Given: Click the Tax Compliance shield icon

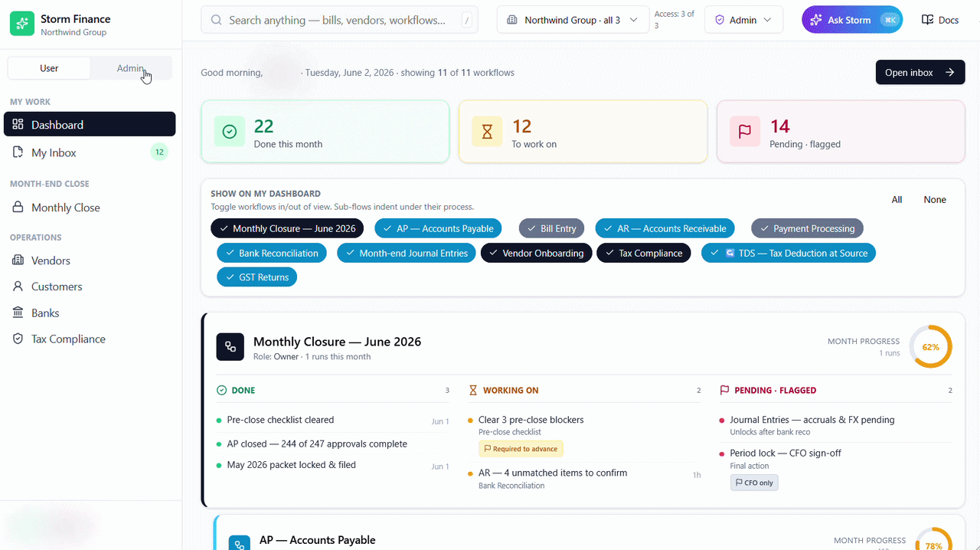Looking at the screenshot, I should (x=18, y=339).
